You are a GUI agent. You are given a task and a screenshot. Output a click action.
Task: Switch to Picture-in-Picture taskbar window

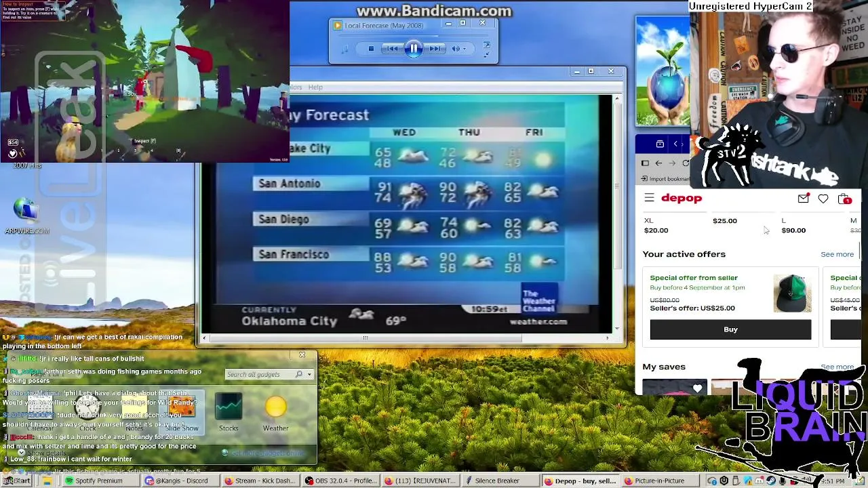[x=661, y=481]
